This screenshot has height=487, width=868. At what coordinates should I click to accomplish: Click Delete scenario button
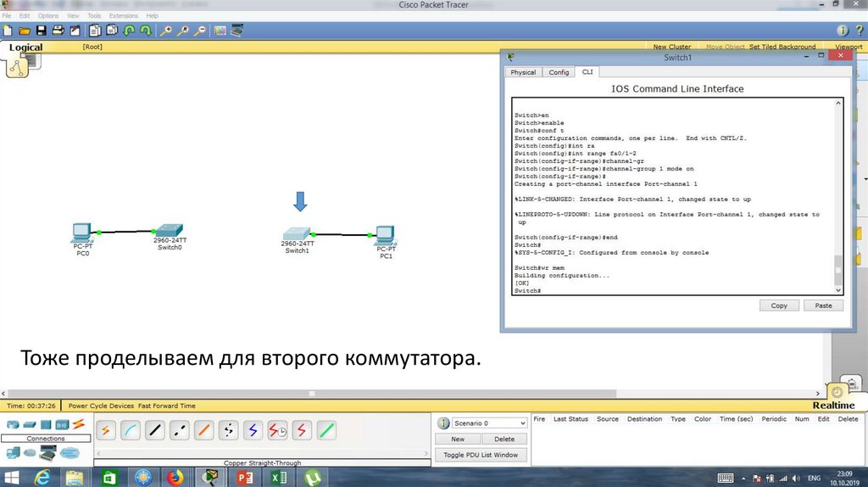pos(504,439)
